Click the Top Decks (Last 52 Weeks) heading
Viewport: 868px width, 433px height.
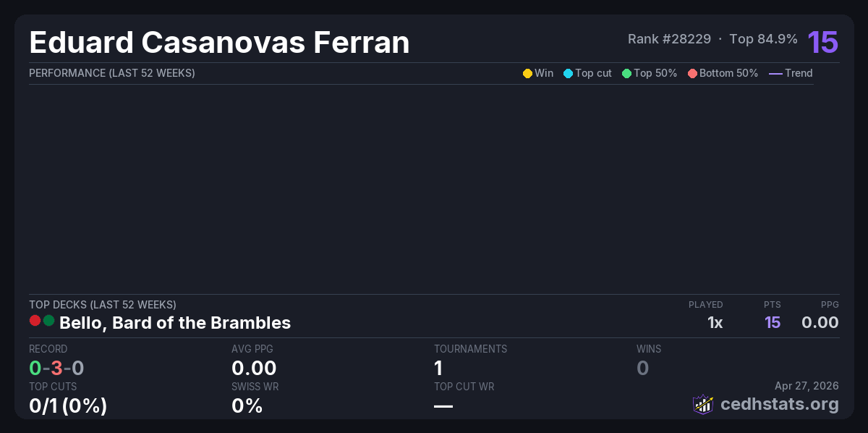click(103, 305)
